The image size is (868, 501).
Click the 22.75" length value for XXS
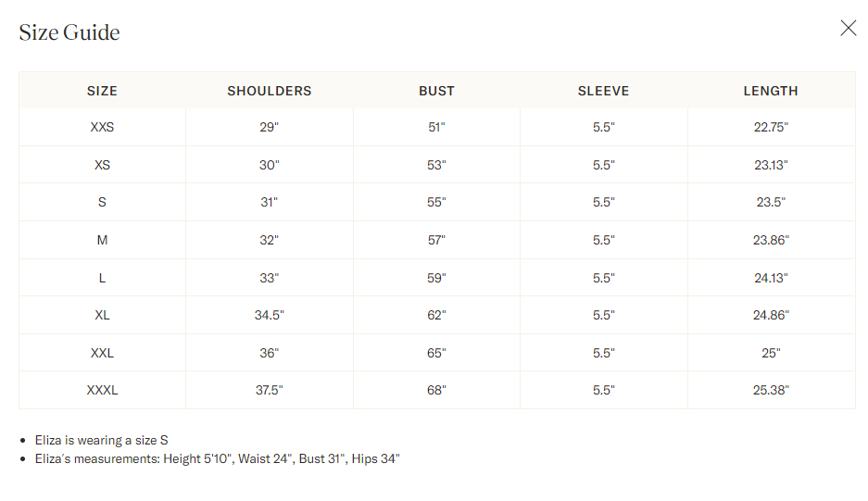[x=771, y=127]
